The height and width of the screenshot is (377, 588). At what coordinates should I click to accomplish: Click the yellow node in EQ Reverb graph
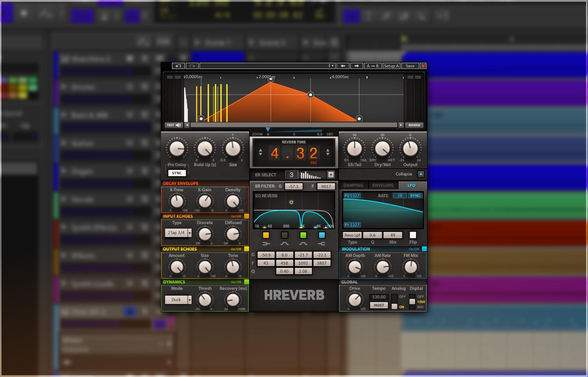click(x=291, y=202)
